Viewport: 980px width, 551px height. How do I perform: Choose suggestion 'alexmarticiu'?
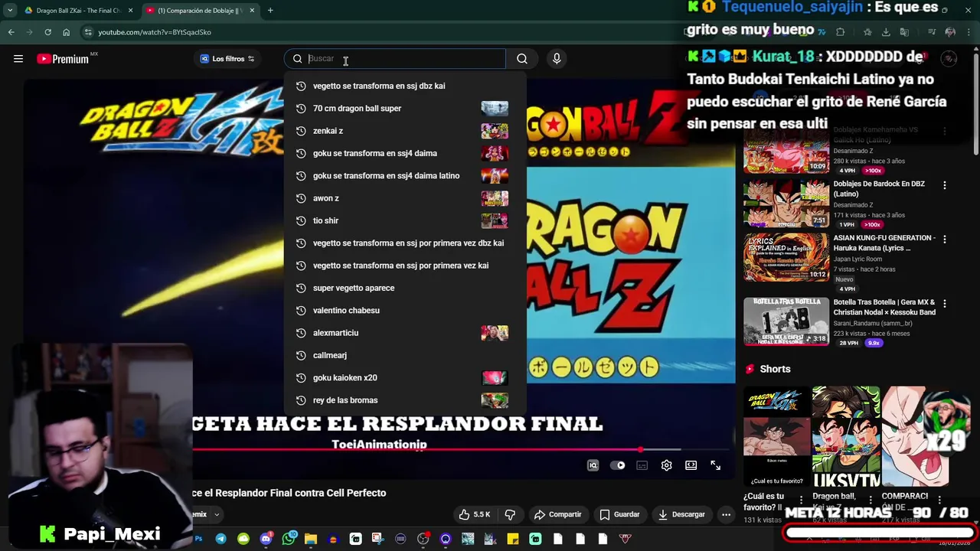click(x=405, y=333)
